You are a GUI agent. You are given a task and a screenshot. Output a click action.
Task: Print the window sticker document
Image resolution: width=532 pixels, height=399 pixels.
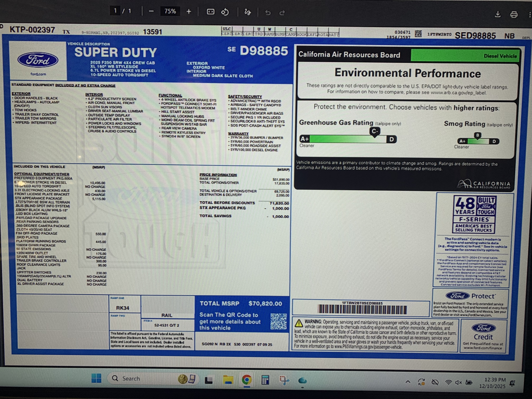point(514,14)
